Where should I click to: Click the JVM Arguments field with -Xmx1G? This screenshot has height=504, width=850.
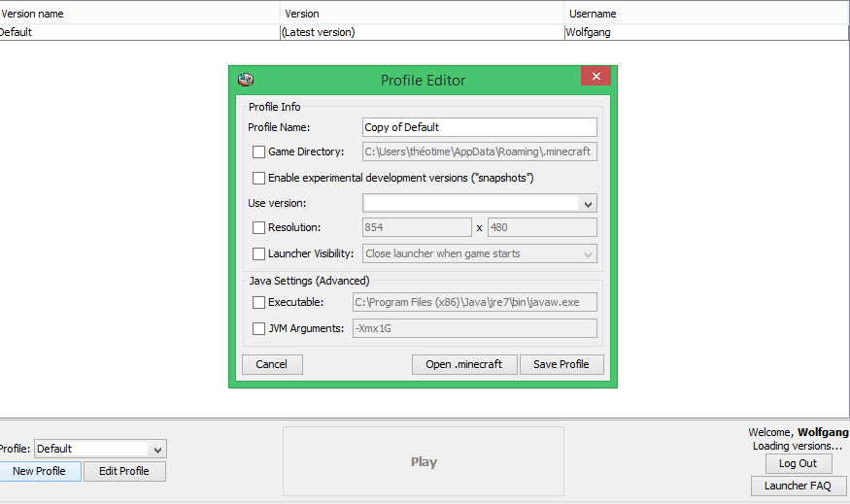(x=475, y=328)
